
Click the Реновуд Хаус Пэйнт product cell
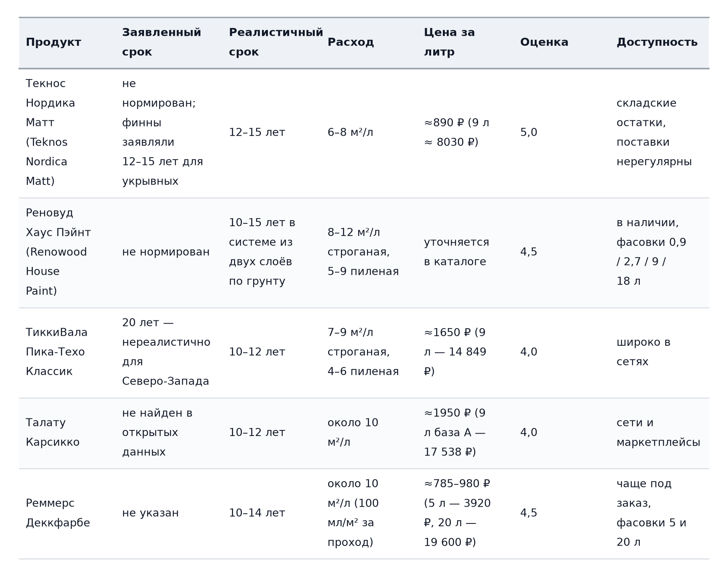tap(58, 252)
